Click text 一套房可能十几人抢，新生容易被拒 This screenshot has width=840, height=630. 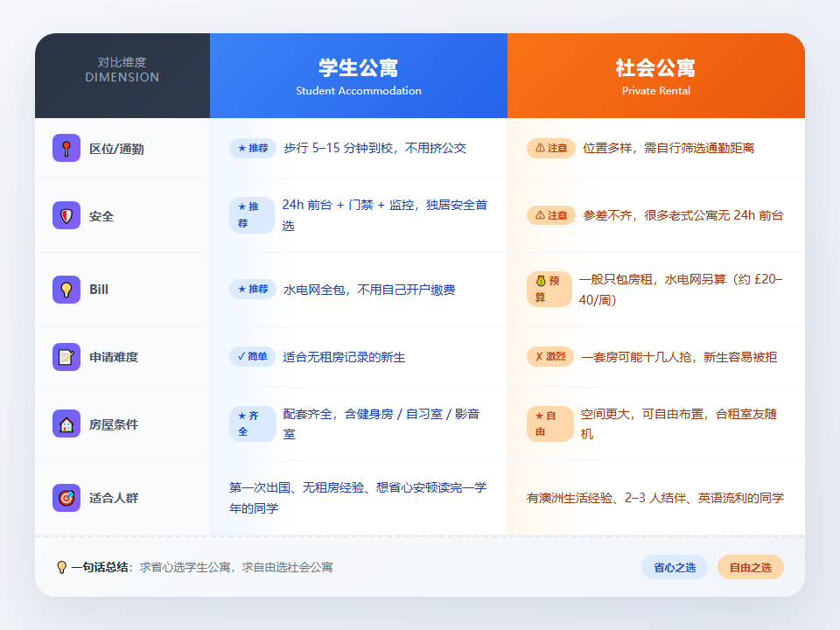pos(679,357)
